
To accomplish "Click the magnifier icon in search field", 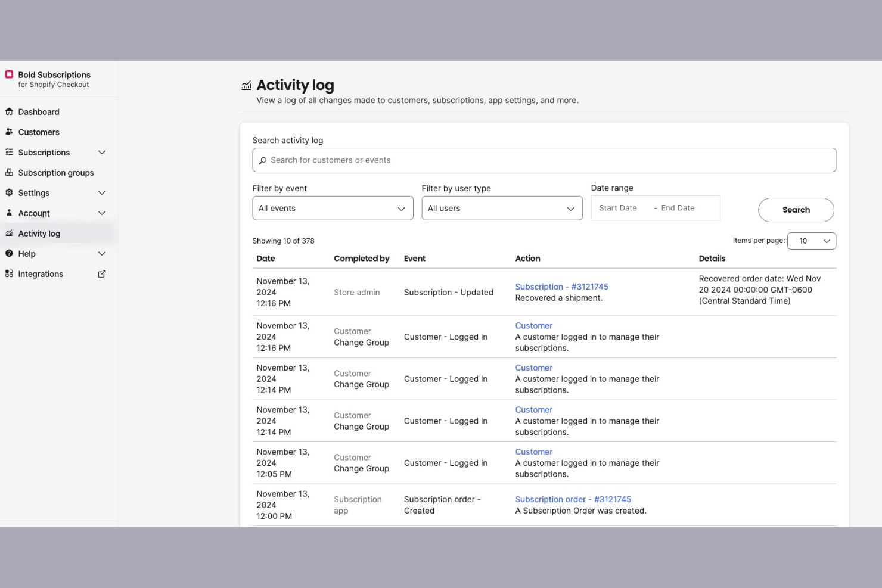I will click(x=263, y=160).
